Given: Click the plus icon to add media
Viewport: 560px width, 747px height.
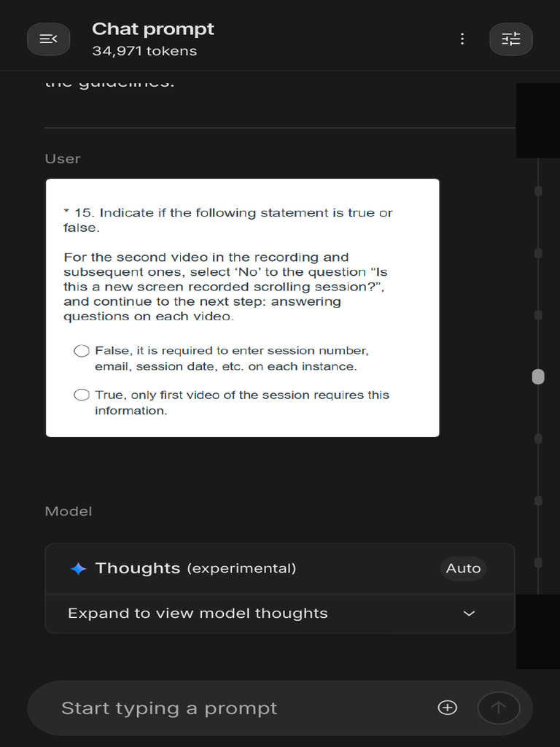Looking at the screenshot, I should (x=447, y=708).
